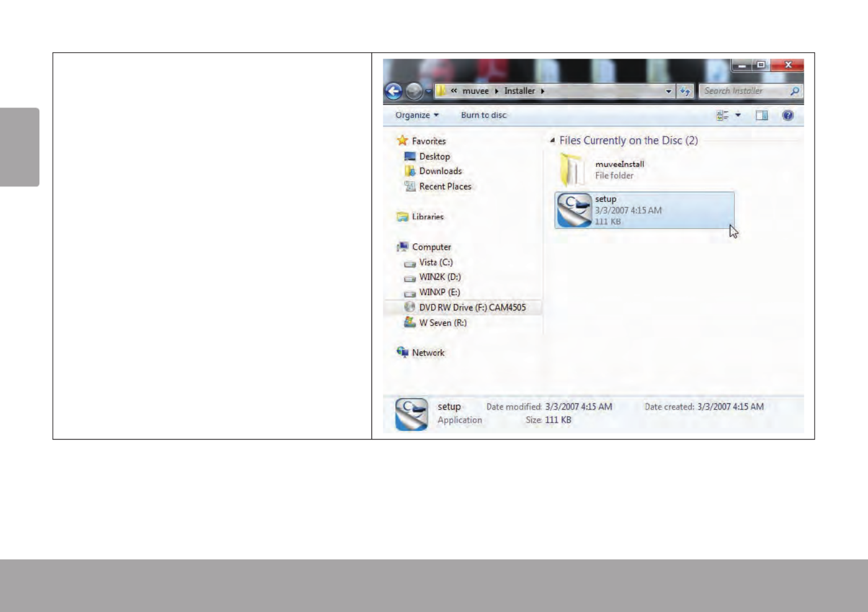Image resolution: width=868 pixels, height=612 pixels.
Task: Click Date created value in details pane
Action: click(x=730, y=407)
